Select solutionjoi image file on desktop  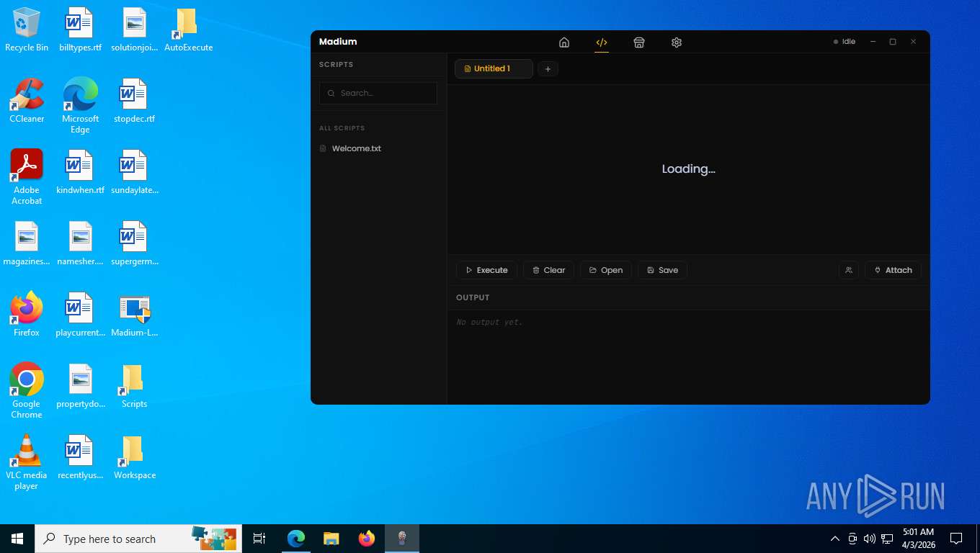click(135, 30)
